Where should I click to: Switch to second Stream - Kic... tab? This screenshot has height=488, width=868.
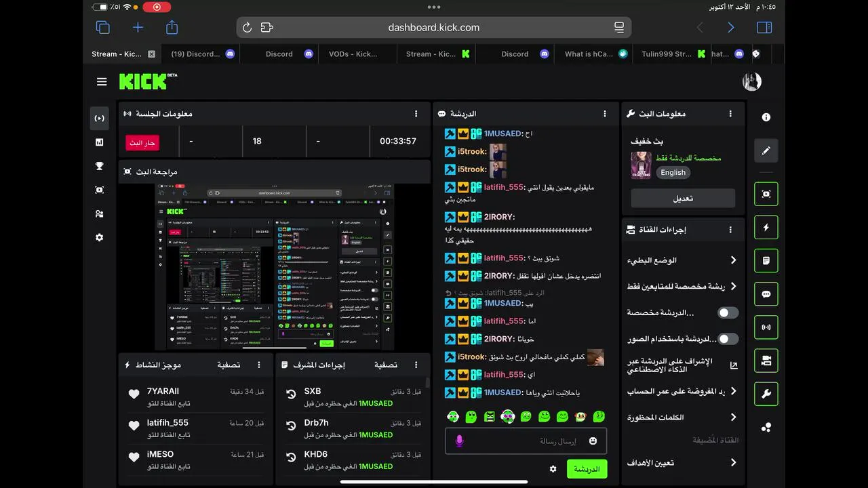[437, 54]
